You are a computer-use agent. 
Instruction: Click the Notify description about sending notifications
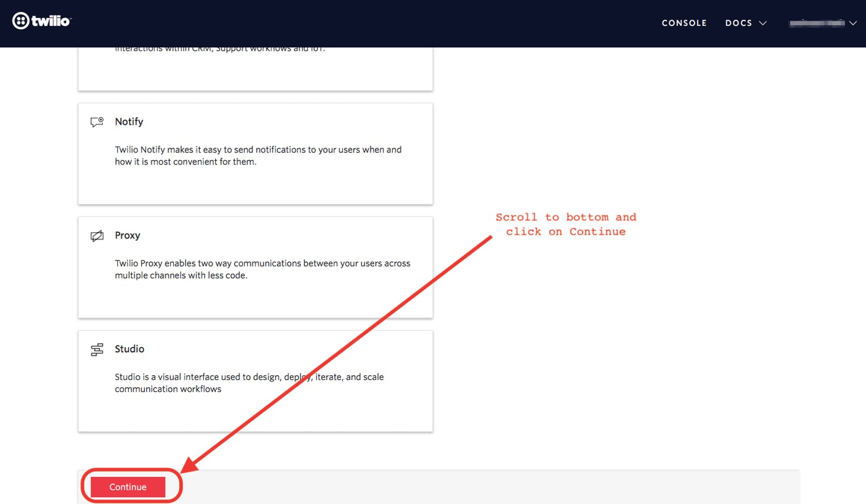pos(258,156)
